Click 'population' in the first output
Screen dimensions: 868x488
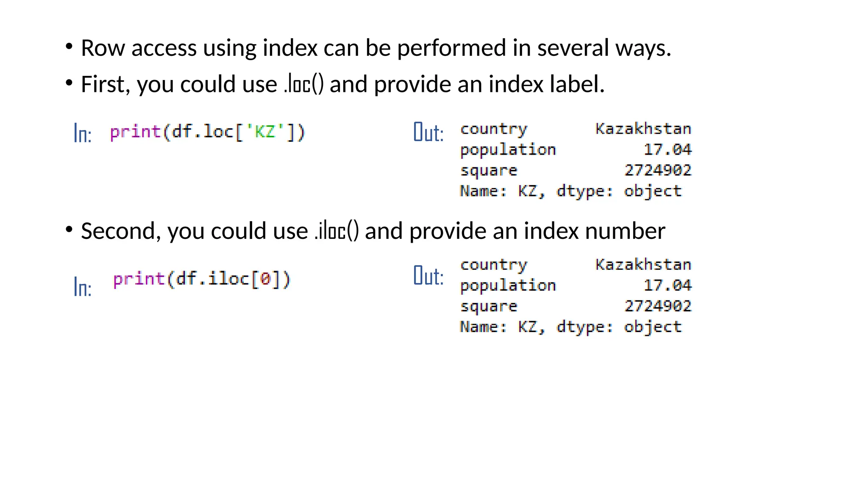pyautogui.click(x=508, y=150)
